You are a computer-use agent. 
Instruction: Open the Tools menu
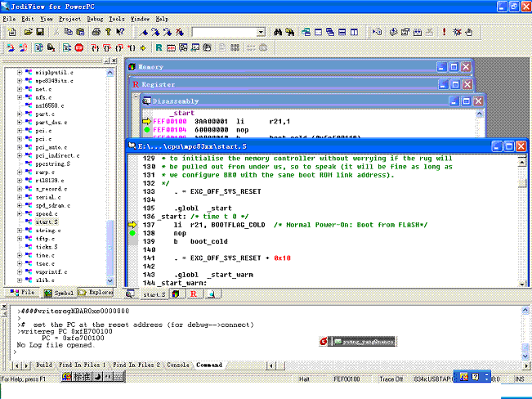117,19
